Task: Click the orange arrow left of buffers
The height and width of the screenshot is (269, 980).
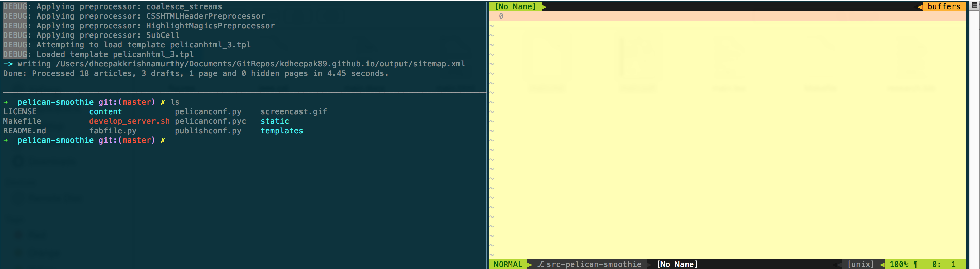Action: coord(920,6)
